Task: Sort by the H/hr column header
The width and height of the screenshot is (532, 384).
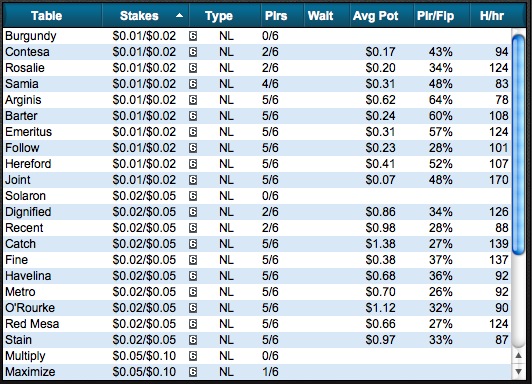Action: point(492,16)
